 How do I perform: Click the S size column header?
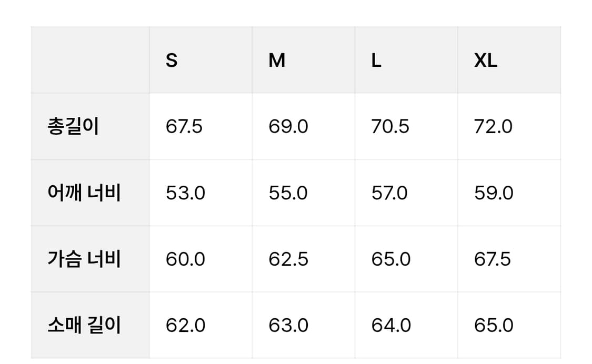coord(172,61)
